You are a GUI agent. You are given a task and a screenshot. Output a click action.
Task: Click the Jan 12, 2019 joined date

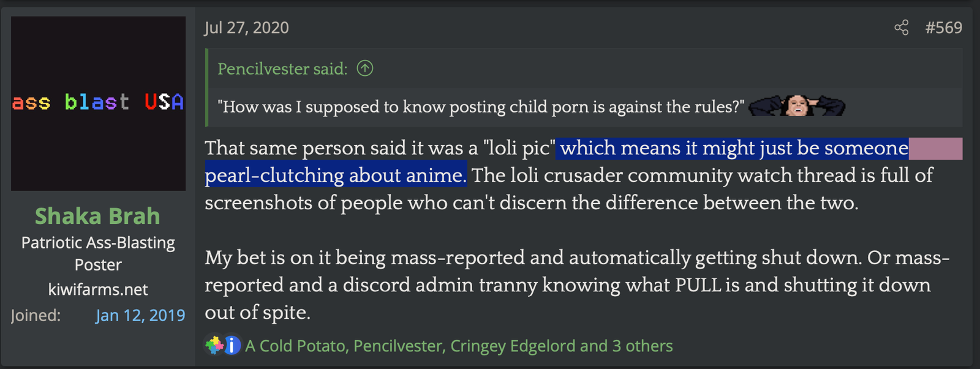(x=140, y=315)
